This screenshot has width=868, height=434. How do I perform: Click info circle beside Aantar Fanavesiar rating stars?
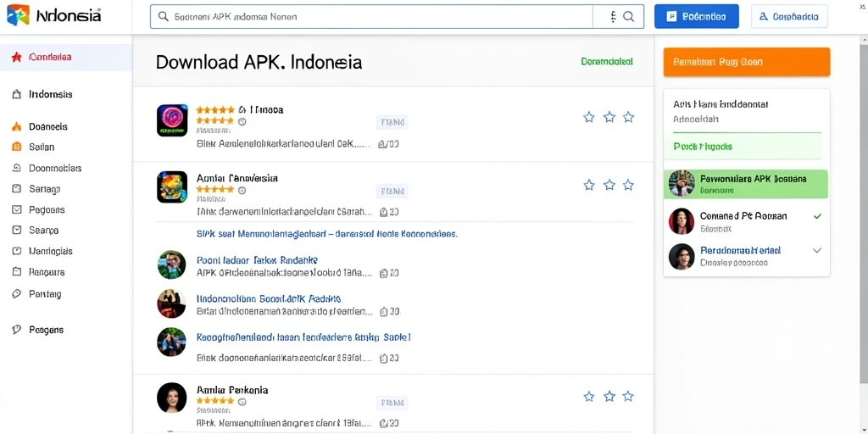click(x=242, y=190)
